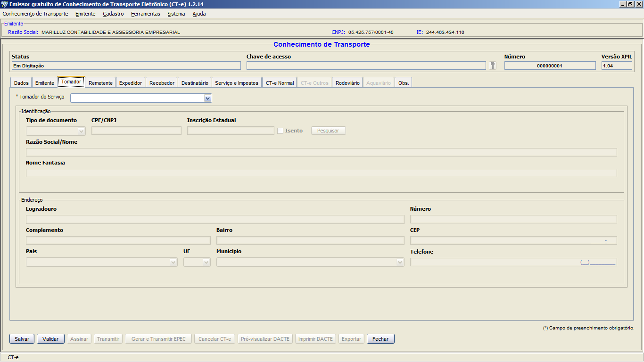644x362 pixels.
Task: Open the Cadastro menu
Action: [113, 14]
